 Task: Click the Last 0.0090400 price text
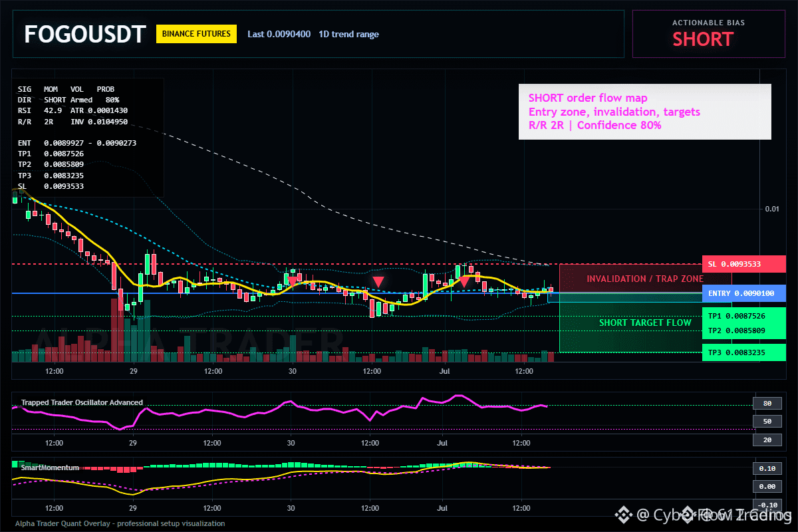pyautogui.click(x=279, y=34)
